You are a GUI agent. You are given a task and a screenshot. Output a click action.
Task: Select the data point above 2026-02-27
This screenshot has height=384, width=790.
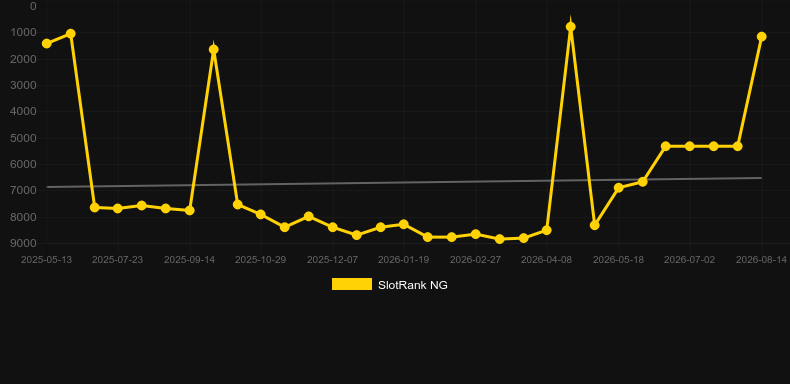(x=475, y=234)
